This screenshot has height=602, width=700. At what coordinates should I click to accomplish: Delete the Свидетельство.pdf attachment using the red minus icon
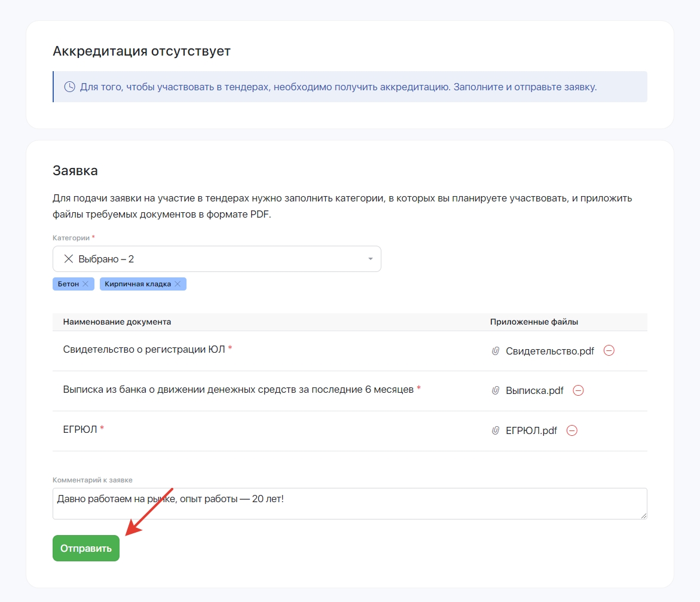point(609,351)
